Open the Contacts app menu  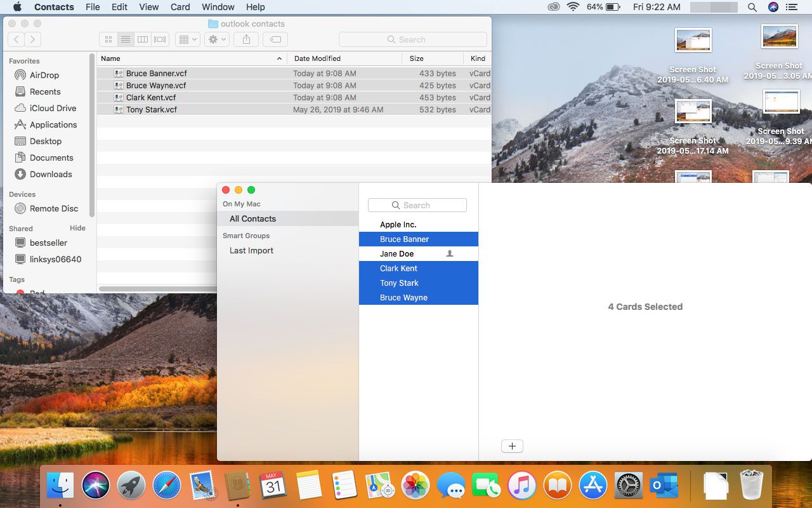click(54, 7)
